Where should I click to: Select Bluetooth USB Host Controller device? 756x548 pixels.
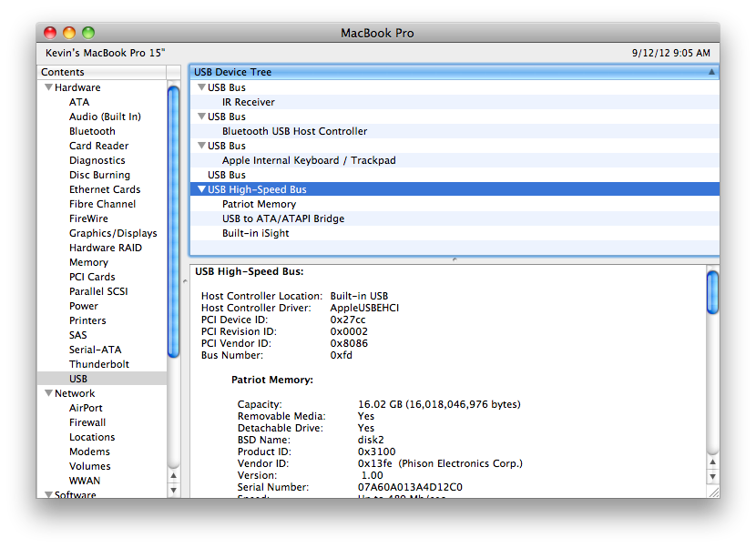pyautogui.click(x=294, y=131)
